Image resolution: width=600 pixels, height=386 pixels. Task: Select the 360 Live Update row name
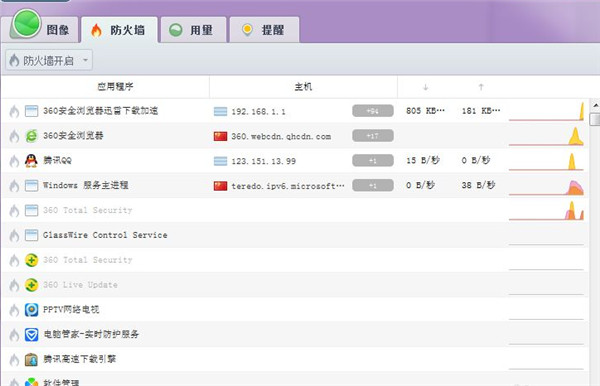(x=80, y=285)
